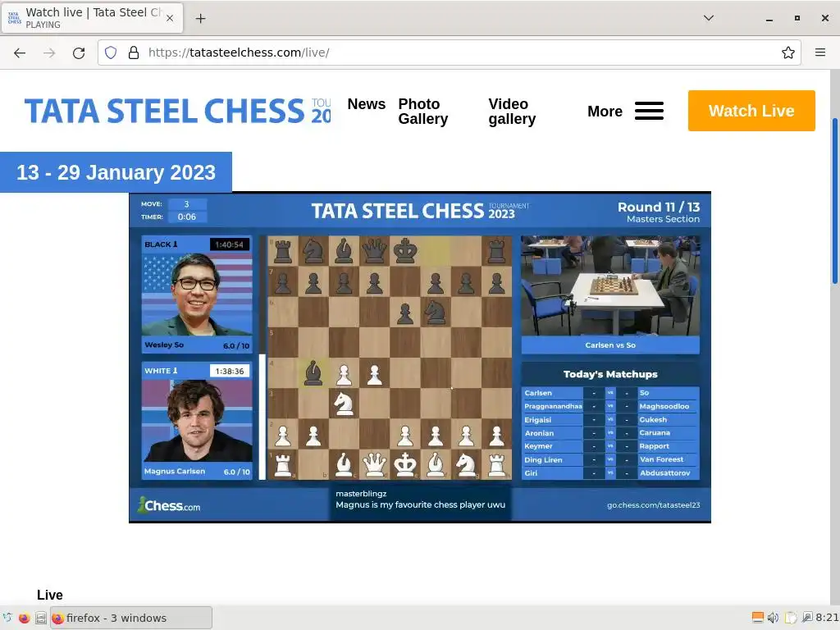Click the Praggnanandhaa matchup row

(610, 406)
